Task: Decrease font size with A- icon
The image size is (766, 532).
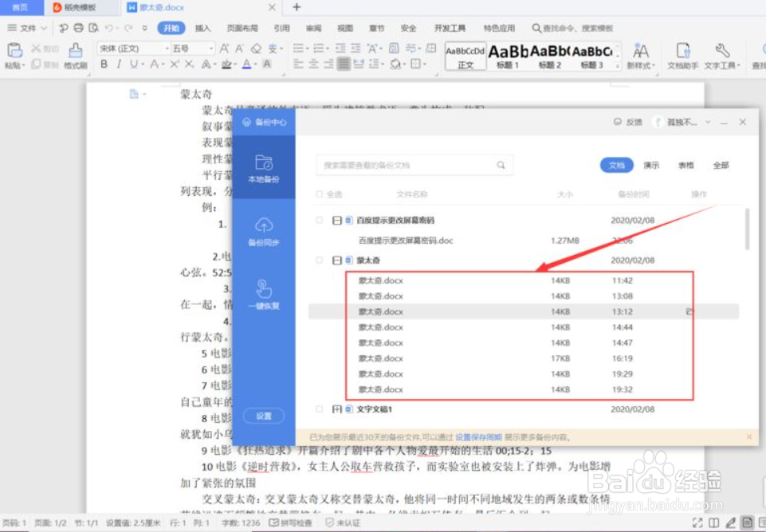Action: (x=239, y=49)
